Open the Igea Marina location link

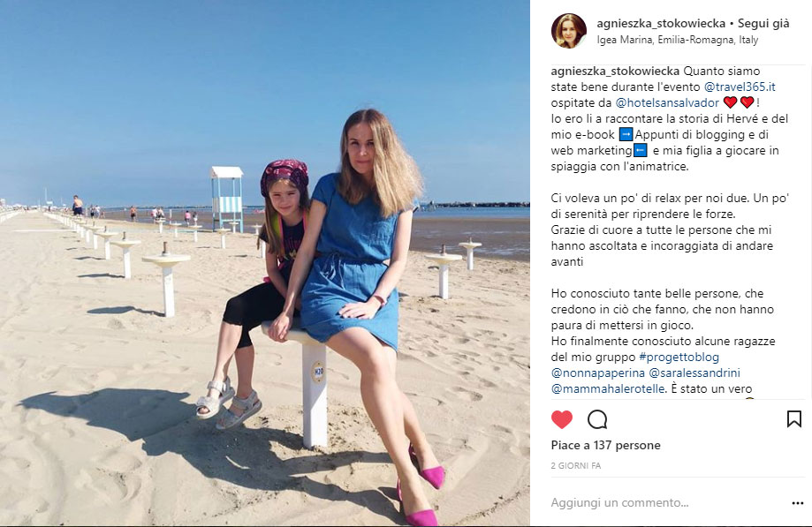click(678, 40)
